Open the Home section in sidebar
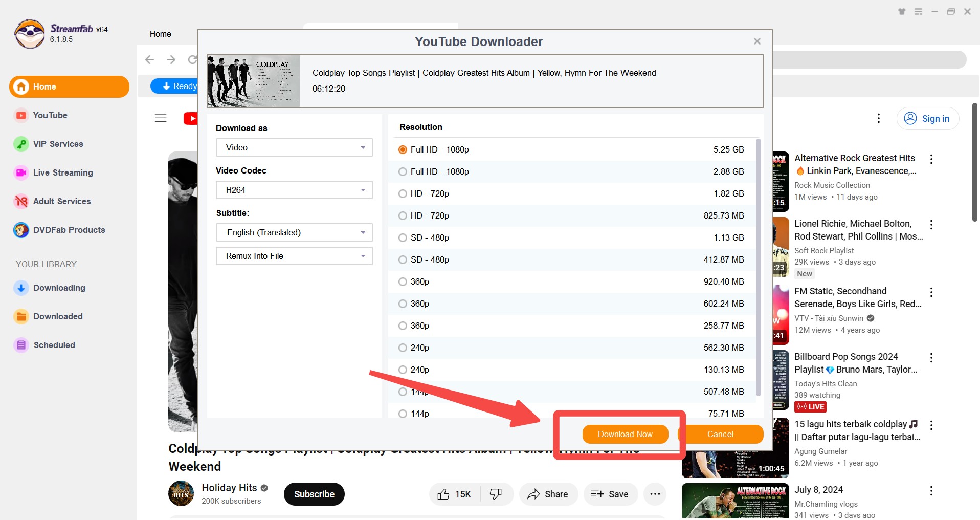The image size is (980, 520). click(69, 86)
